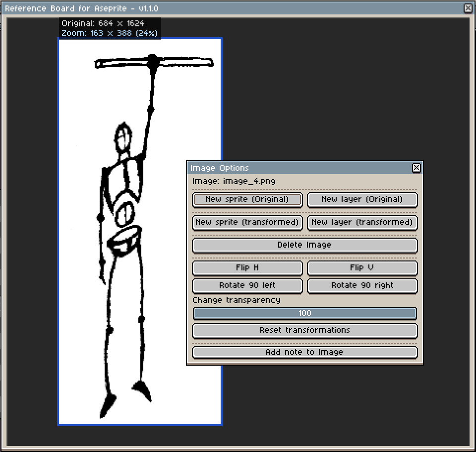Viewport: 476px width, 452px height.
Task: Click the Image Options title bar
Action: [x=299, y=168]
